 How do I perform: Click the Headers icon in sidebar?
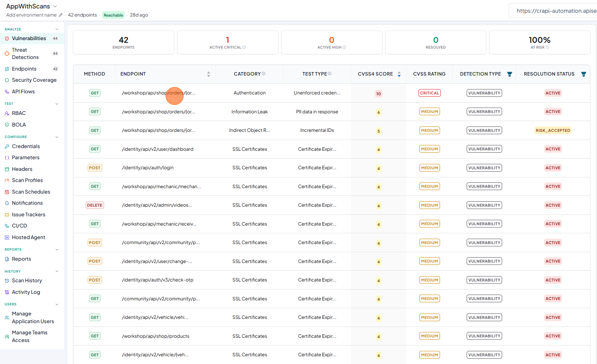click(7, 169)
